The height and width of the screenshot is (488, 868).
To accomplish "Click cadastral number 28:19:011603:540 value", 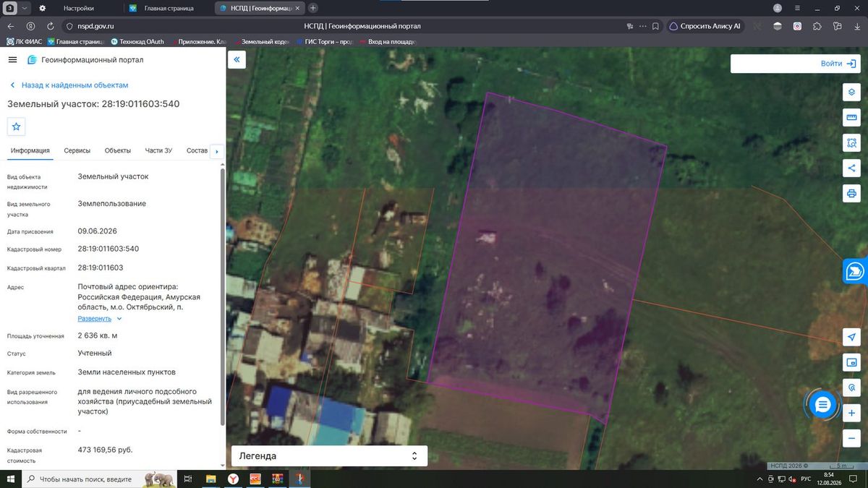I will pos(109,249).
